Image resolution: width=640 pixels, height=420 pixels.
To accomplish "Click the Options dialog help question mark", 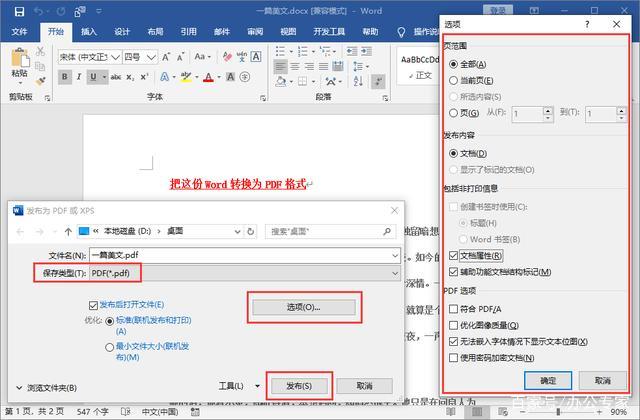I will 587,24.
